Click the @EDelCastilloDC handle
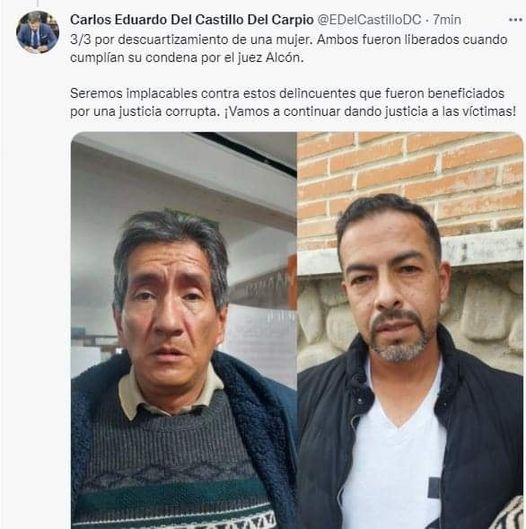The image size is (526, 529). [369, 20]
